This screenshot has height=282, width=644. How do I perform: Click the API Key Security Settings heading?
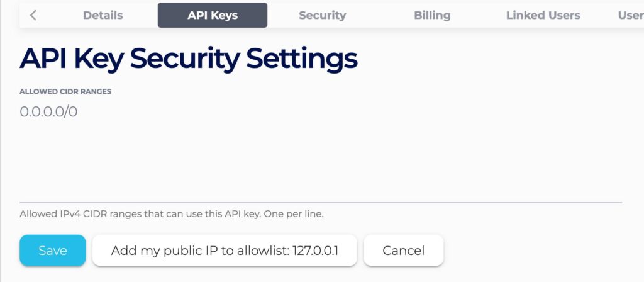coord(189,59)
